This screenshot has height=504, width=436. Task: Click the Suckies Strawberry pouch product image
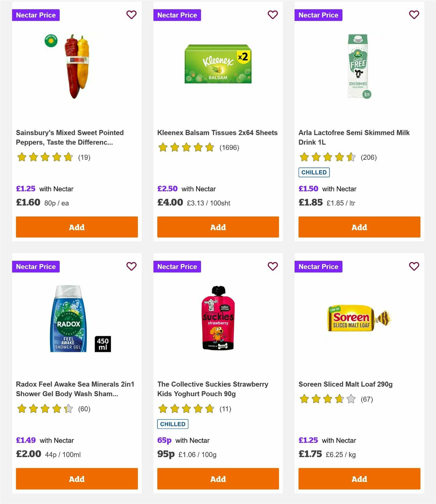[218, 318]
